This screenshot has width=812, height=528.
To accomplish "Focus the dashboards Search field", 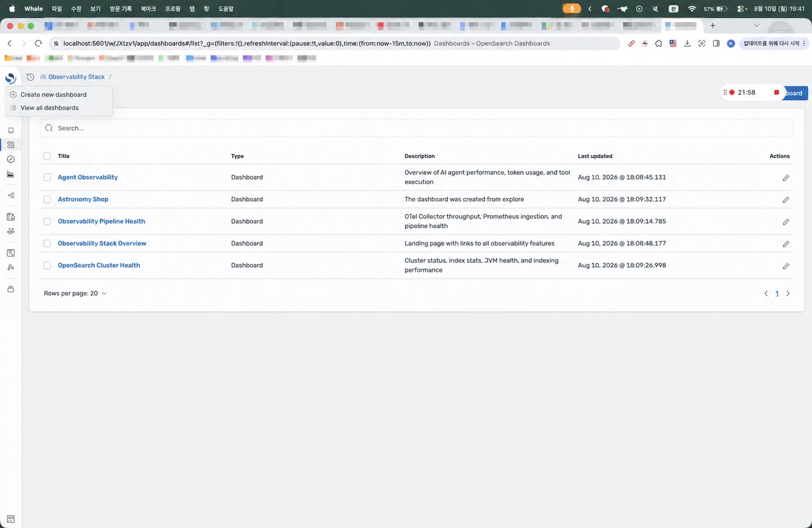I will 416,128.
